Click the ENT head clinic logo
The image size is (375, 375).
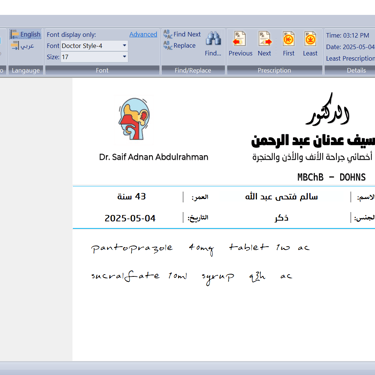[134, 119]
